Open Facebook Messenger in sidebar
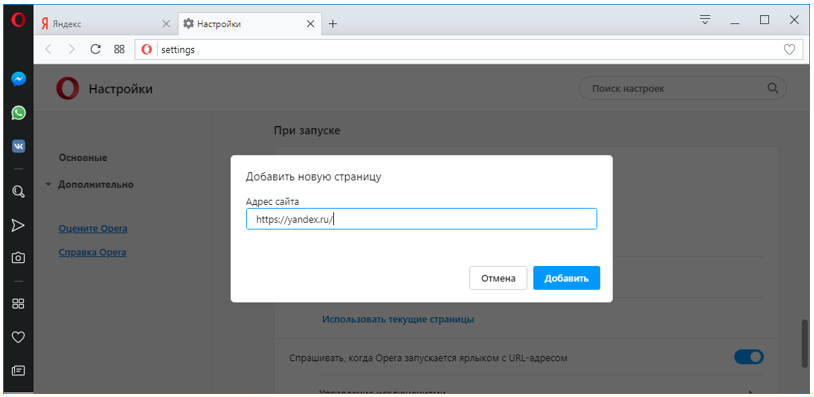 18,79
